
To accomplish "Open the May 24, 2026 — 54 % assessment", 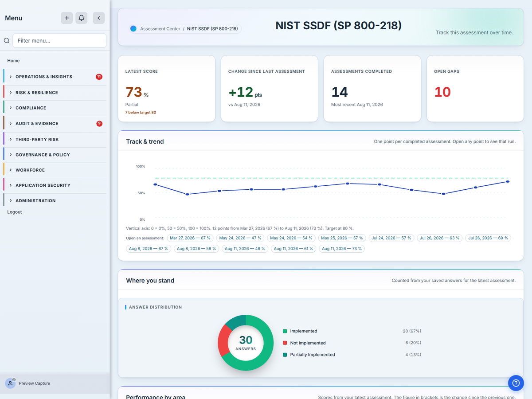I will click(x=291, y=238).
